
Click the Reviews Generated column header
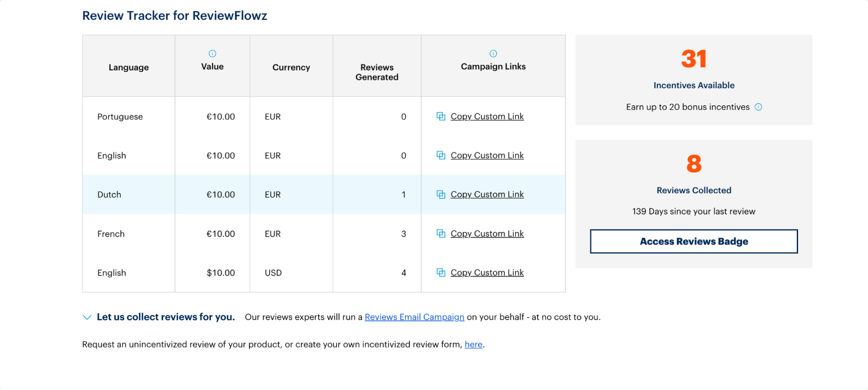pyautogui.click(x=377, y=72)
